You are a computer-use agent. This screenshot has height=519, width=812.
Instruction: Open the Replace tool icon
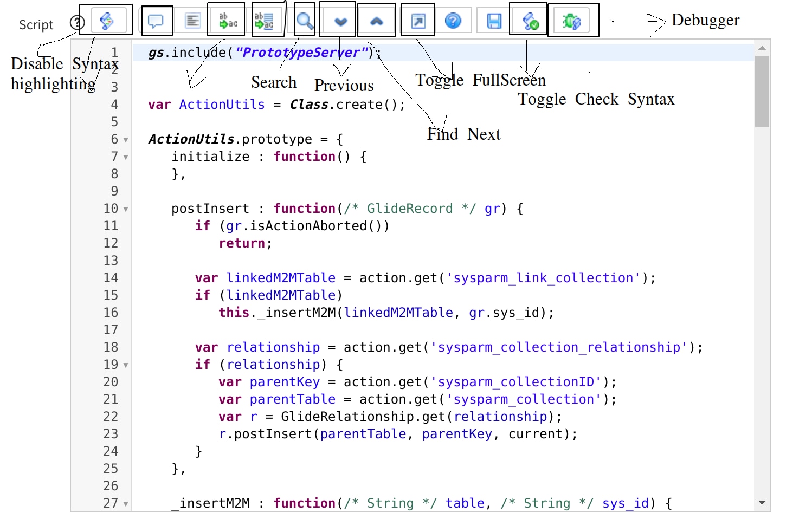(226, 21)
